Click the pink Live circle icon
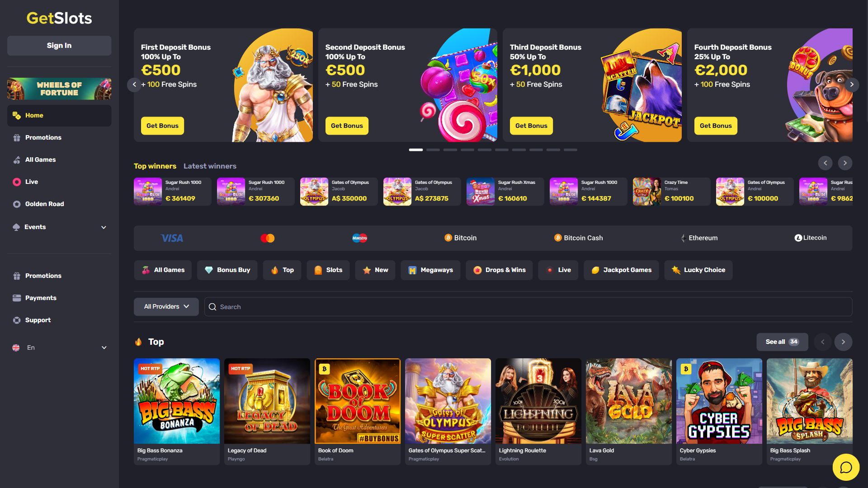 point(17,182)
